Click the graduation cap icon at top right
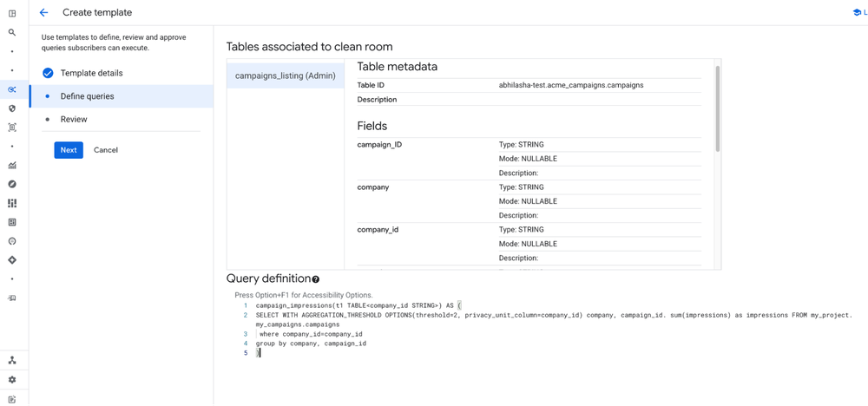Screen dimensions: 868x406 coord(857,13)
